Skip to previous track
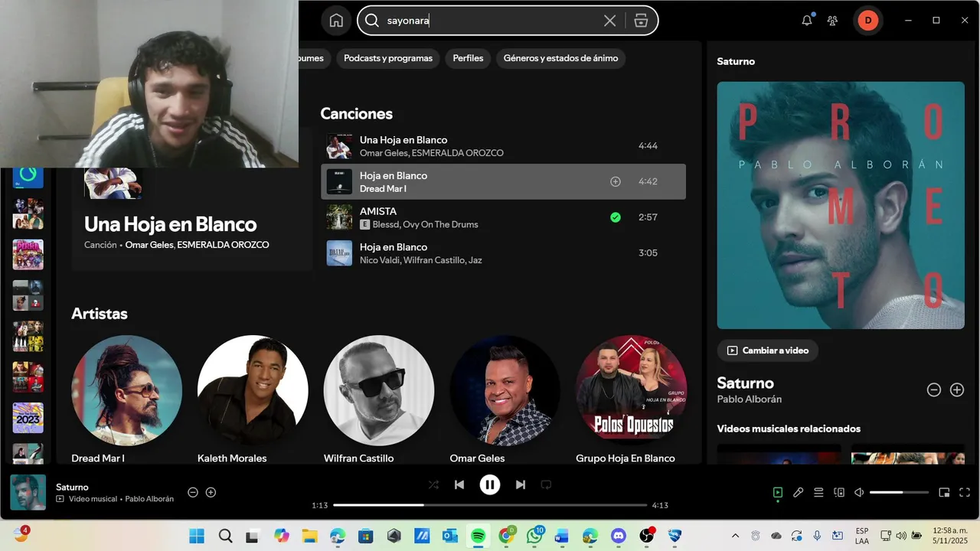The image size is (980, 551). coord(459,484)
